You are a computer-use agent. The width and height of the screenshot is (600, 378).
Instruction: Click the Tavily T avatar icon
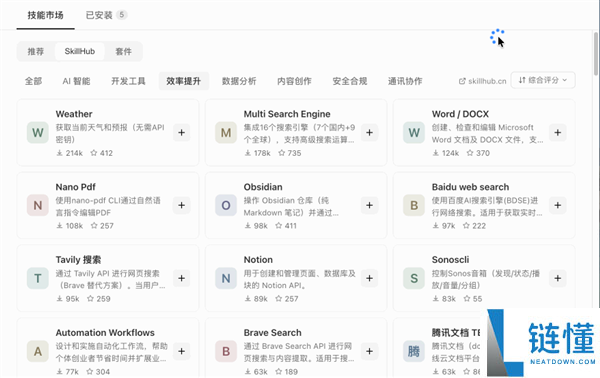pos(38,278)
